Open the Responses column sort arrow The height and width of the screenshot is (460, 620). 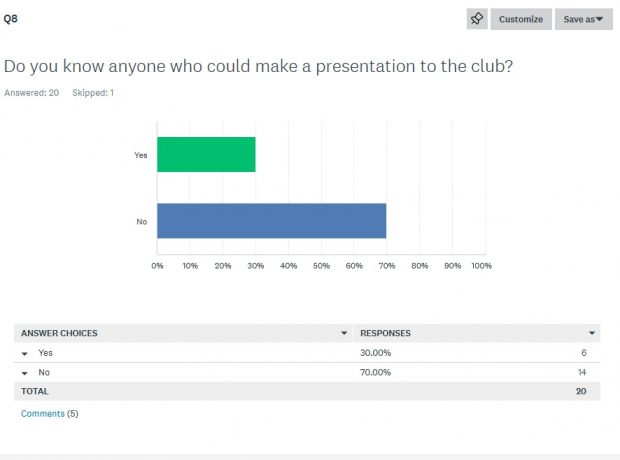point(593,333)
